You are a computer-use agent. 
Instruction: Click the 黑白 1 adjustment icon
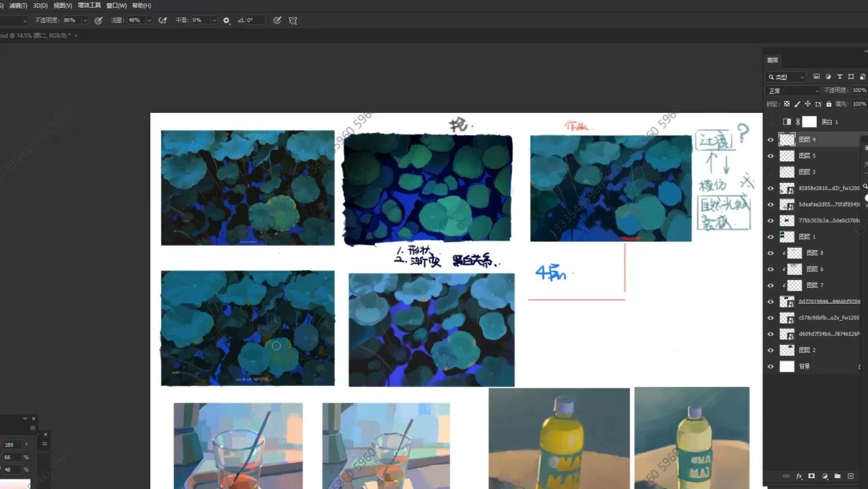(x=787, y=122)
